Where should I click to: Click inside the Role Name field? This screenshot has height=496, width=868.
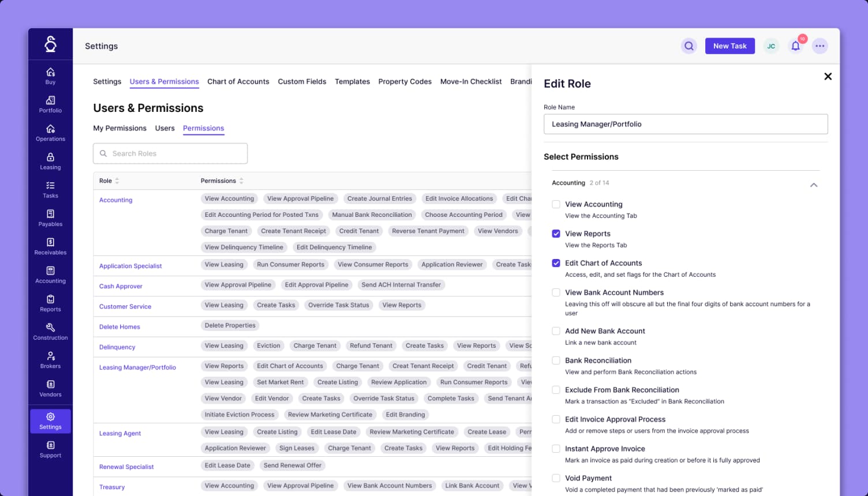click(x=686, y=124)
